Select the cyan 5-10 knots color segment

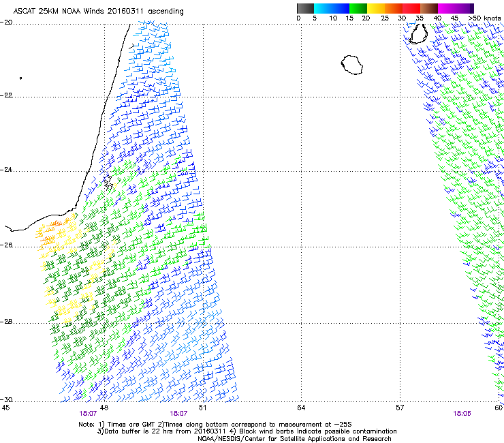pos(323,8)
